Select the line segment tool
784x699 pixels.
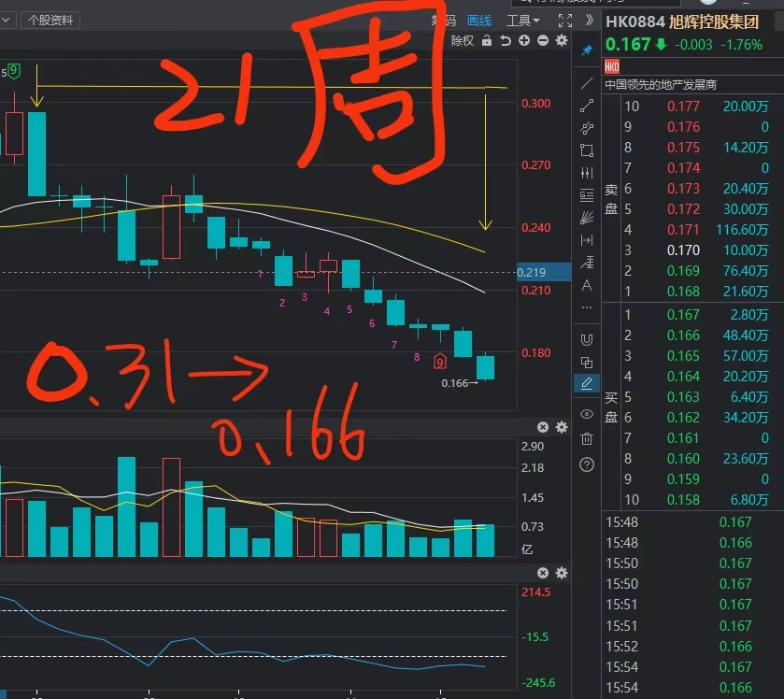tap(587, 106)
